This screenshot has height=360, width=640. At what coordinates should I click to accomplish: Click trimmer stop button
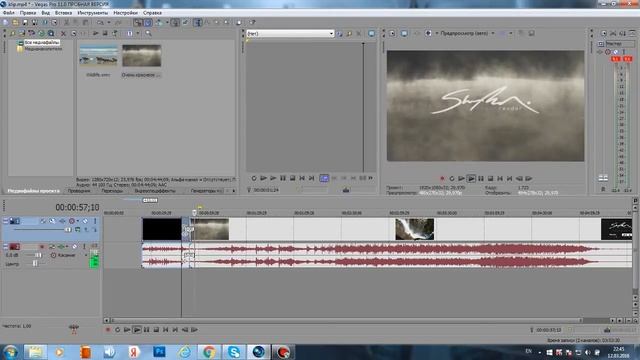293,178
